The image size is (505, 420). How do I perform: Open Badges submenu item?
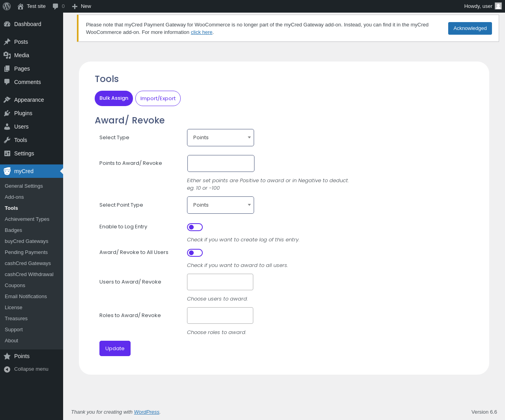pos(13,230)
